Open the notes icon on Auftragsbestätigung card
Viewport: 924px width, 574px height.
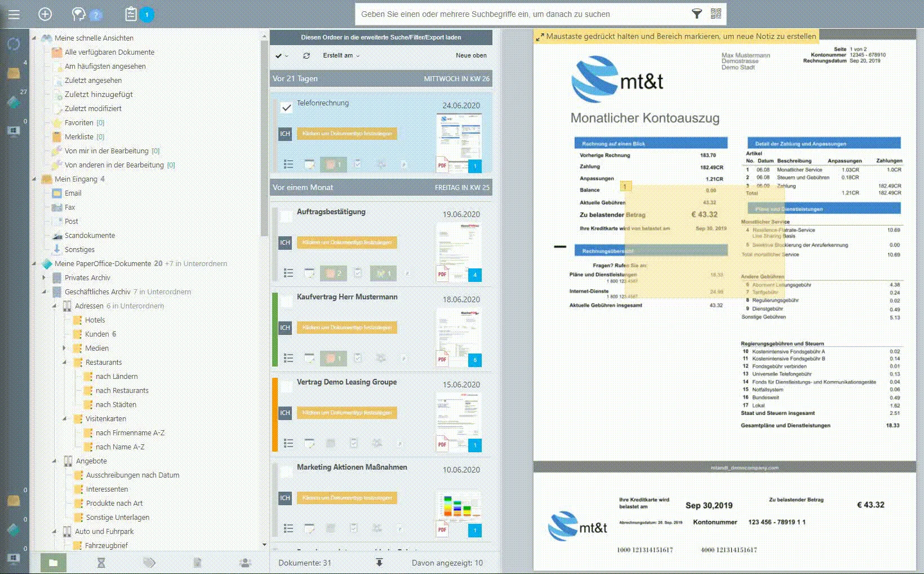309,273
